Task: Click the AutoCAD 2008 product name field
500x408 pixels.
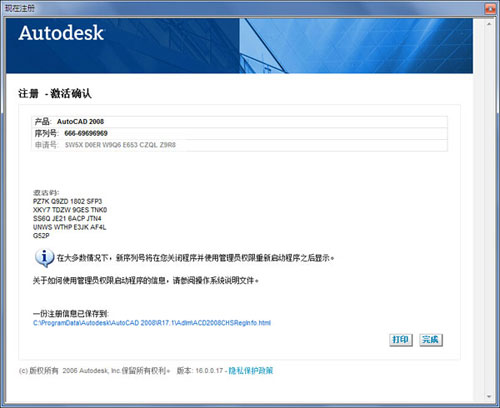Action: tap(80, 121)
